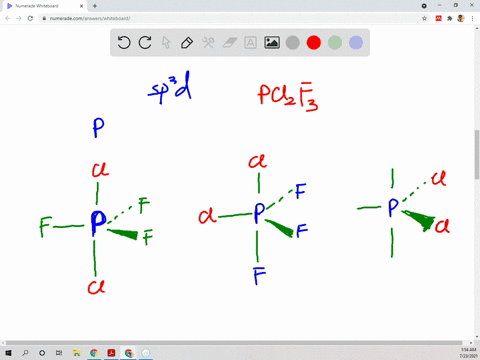
Task: Select the text box tool
Action: 250,43
